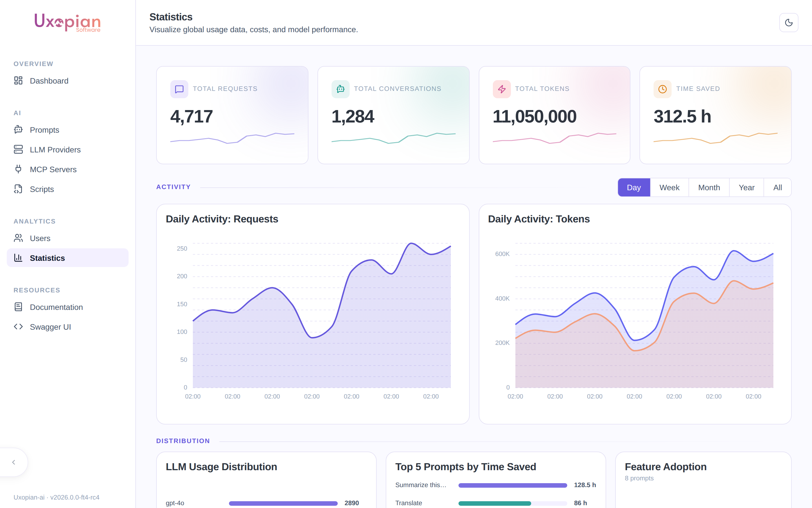Open the Dashboard page
This screenshot has width=812, height=508.
[x=67, y=81]
